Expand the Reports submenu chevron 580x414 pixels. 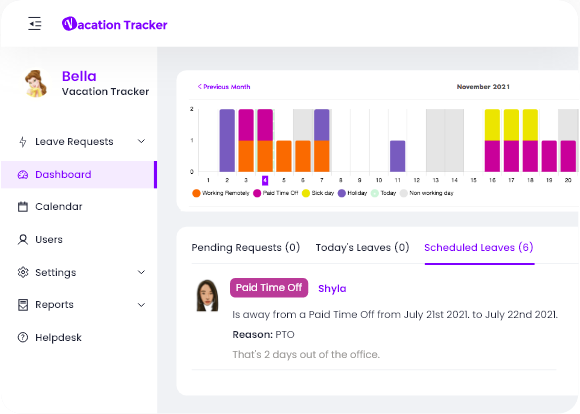[x=141, y=305]
